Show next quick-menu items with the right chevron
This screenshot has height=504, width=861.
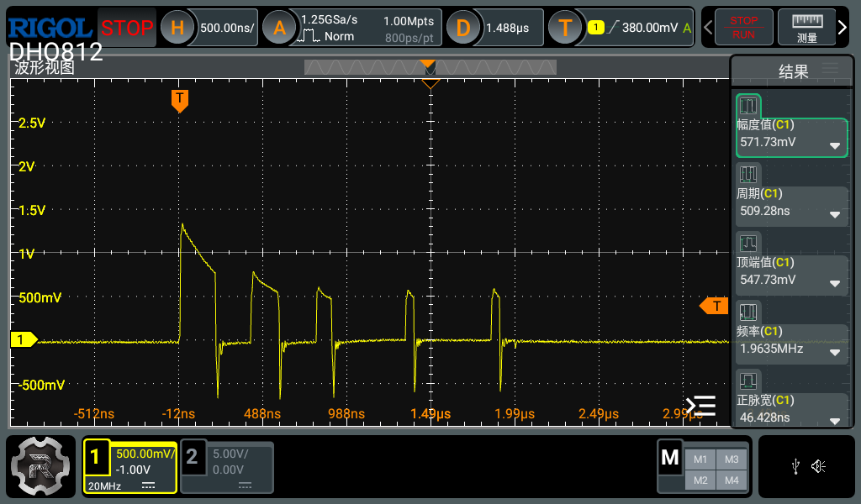pos(843,27)
